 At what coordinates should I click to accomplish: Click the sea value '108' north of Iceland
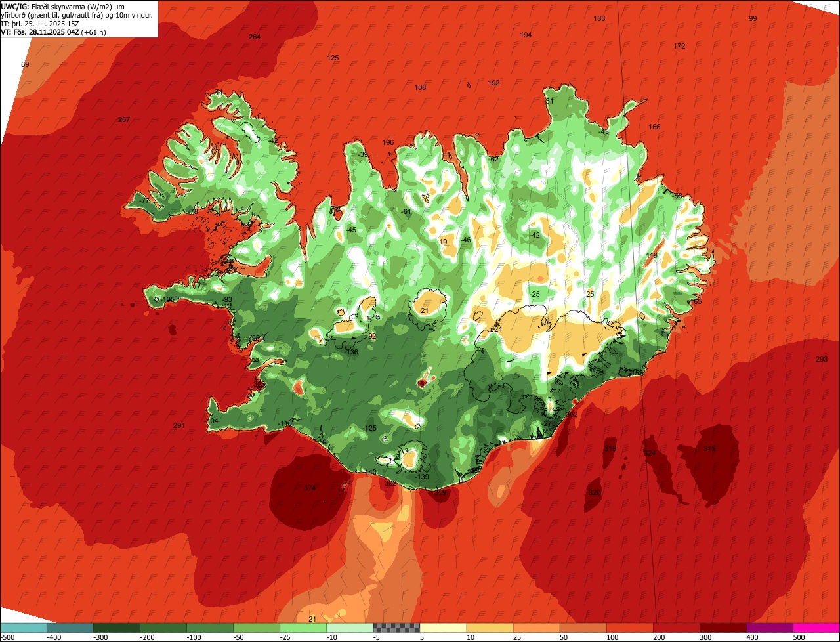coord(420,87)
